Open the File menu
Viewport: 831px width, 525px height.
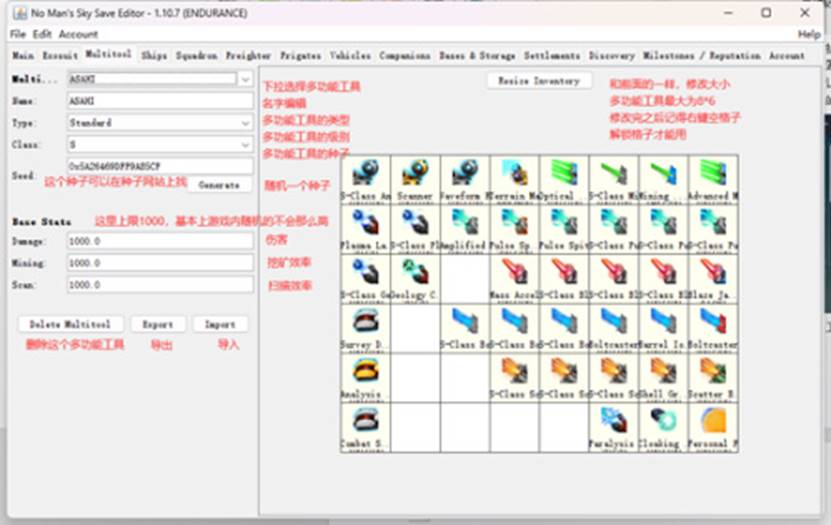(x=17, y=34)
